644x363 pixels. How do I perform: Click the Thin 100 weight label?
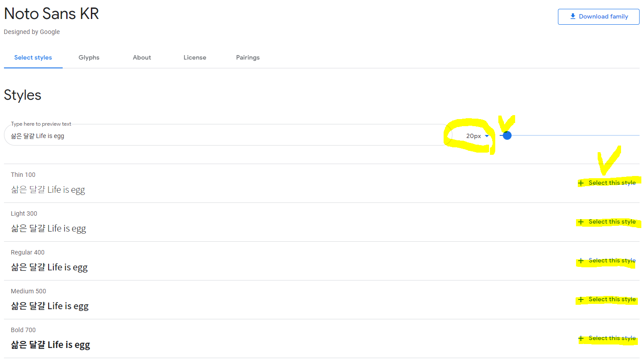click(23, 175)
